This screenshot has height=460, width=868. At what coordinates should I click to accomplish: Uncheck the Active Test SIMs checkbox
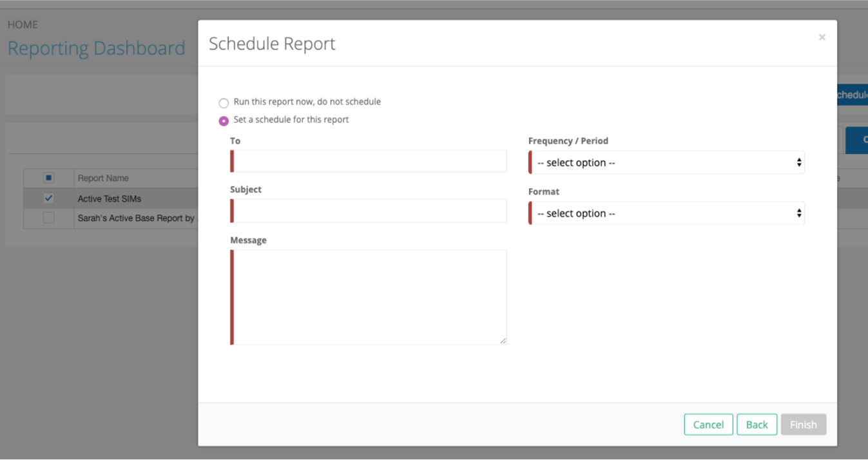pos(48,198)
